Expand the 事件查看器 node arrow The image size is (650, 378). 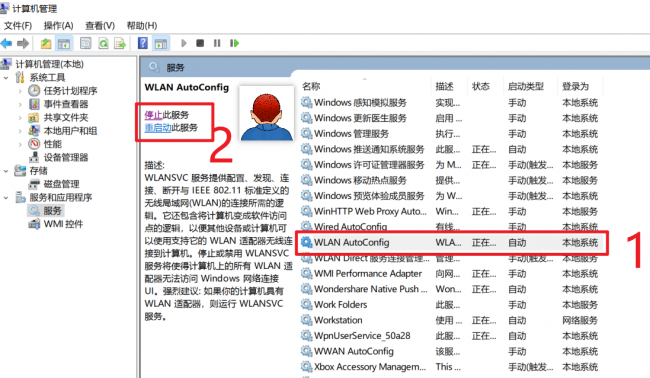(x=20, y=104)
